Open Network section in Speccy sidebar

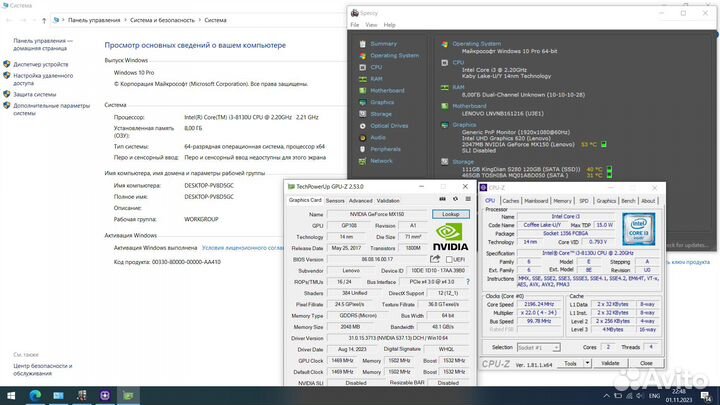tap(381, 161)
